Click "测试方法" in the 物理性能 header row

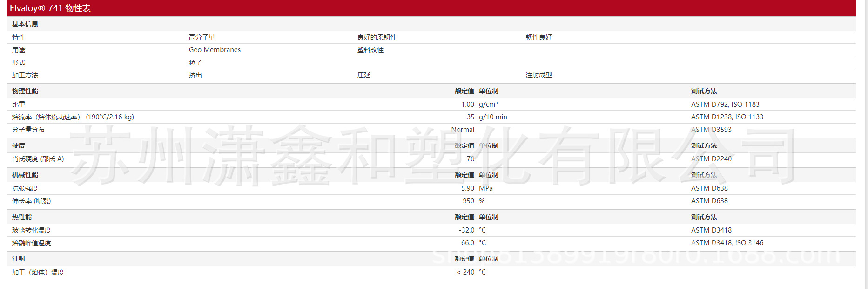click(704, 91)
